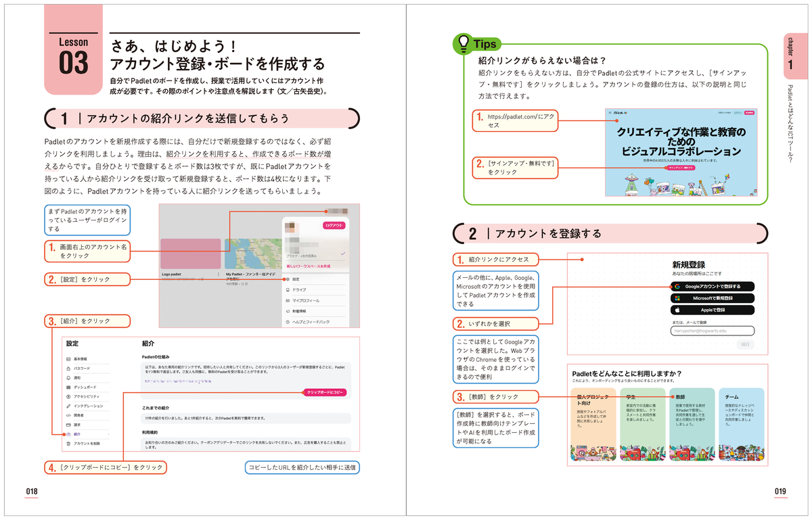Click the ID card icon beside 基本情報
Screen dimensions: 812x520
(x=68, y=359)
